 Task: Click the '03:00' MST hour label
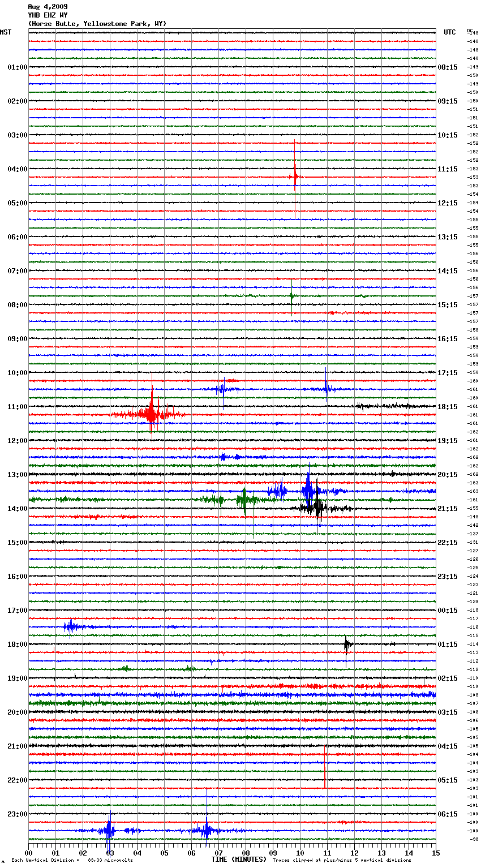click(x=17, y=135)
